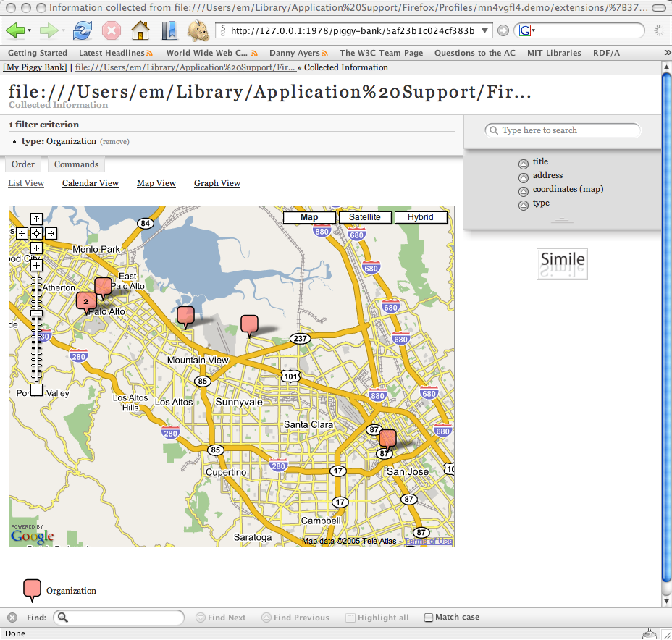Viewport: 672px width, 640px height.
Task: Open the URL bar history dropdown
Action: point(485,30)
